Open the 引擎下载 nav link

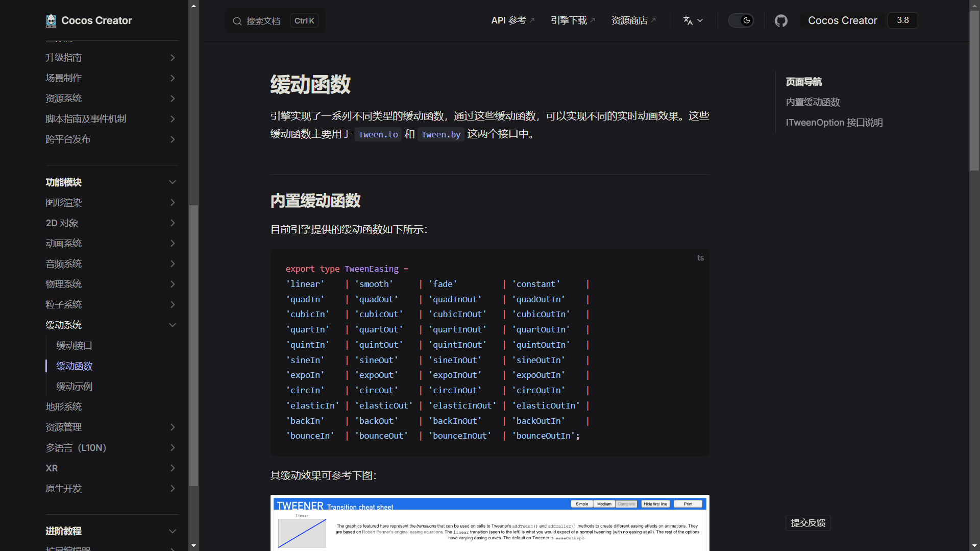573,20
